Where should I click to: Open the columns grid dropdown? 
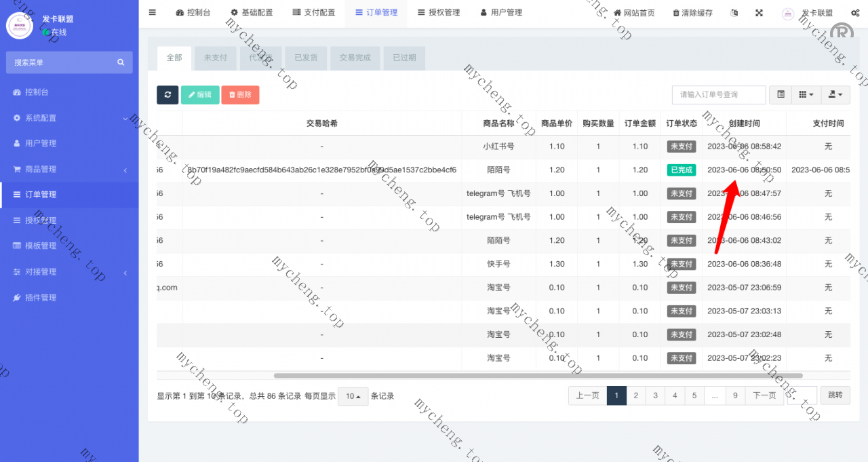tap(806, 95)
